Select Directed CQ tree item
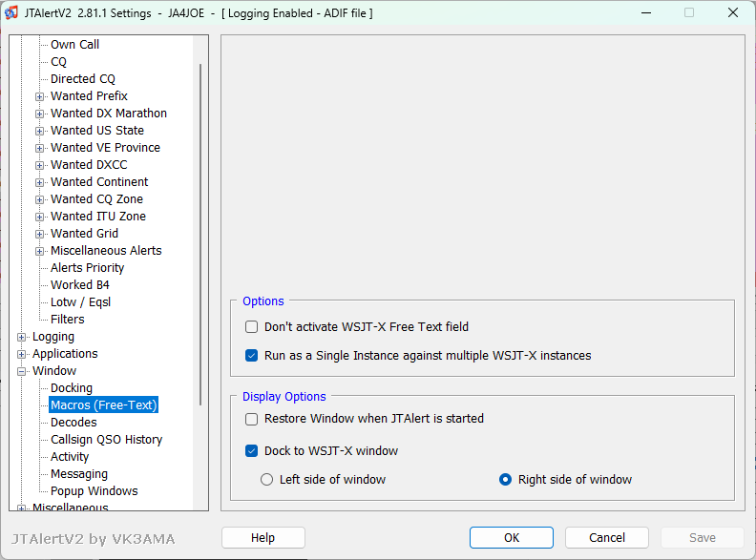 83,78
